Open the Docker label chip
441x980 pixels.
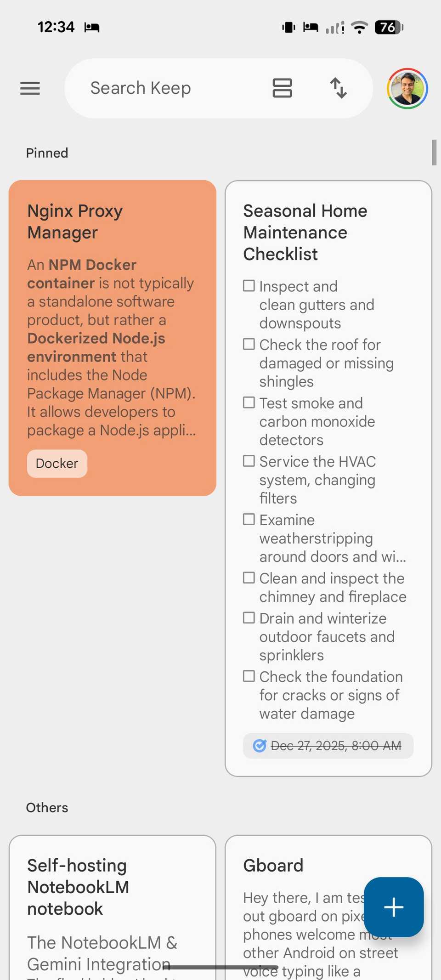point(57,464)
